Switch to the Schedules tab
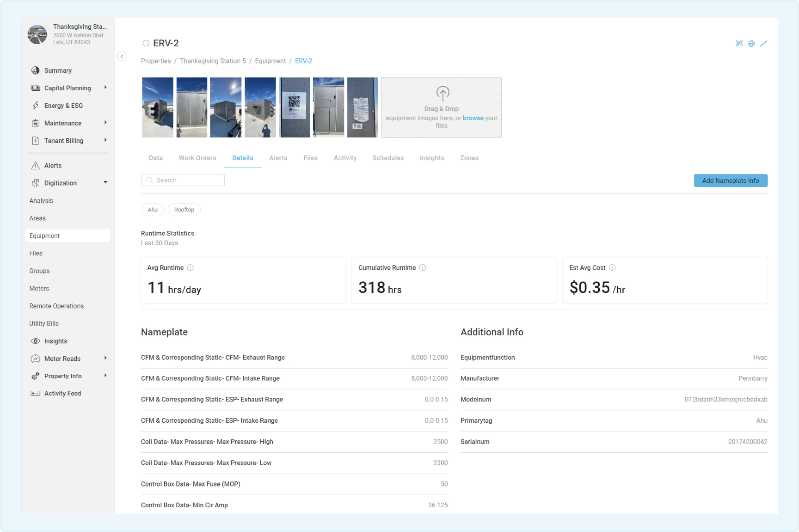The height and width of the screenshot is (532, 799). click(x=388, y=158)
